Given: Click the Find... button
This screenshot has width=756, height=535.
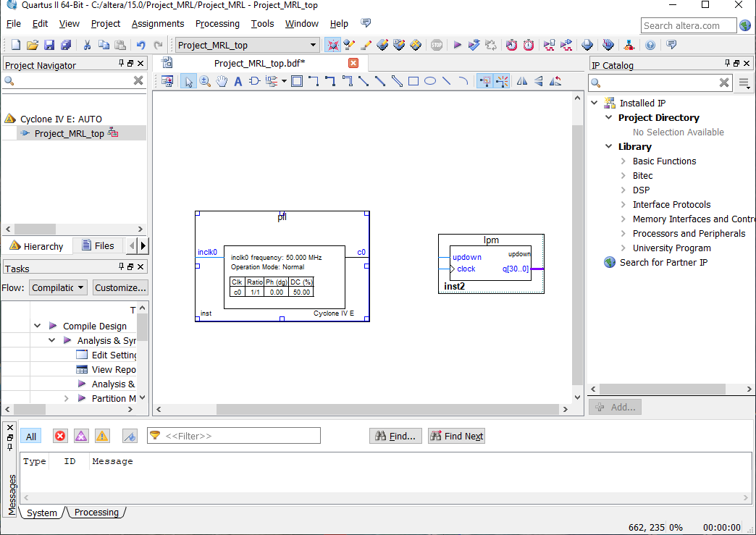Looking at the screenshot, I should 396,437.
